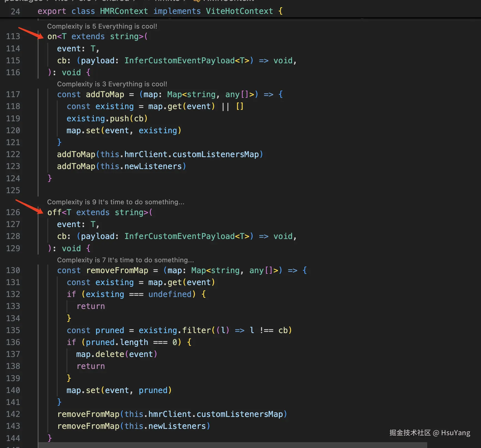The width and height of the screenshot is (481, 448).
Task: Place cursor on 'HMRContext' class name
Action: 124,11
